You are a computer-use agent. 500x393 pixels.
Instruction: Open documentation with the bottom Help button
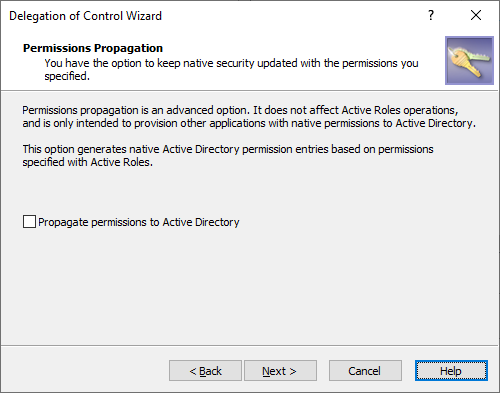pos(451,370)
